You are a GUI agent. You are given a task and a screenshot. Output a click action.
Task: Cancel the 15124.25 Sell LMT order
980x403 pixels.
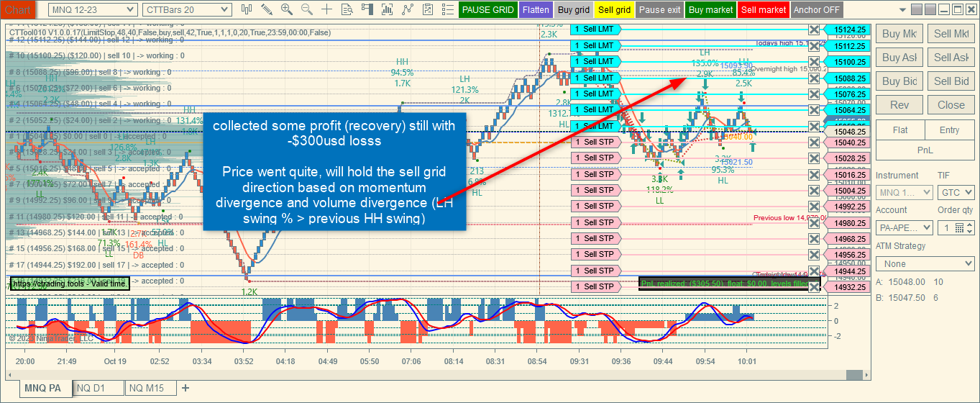click(814, 30)
